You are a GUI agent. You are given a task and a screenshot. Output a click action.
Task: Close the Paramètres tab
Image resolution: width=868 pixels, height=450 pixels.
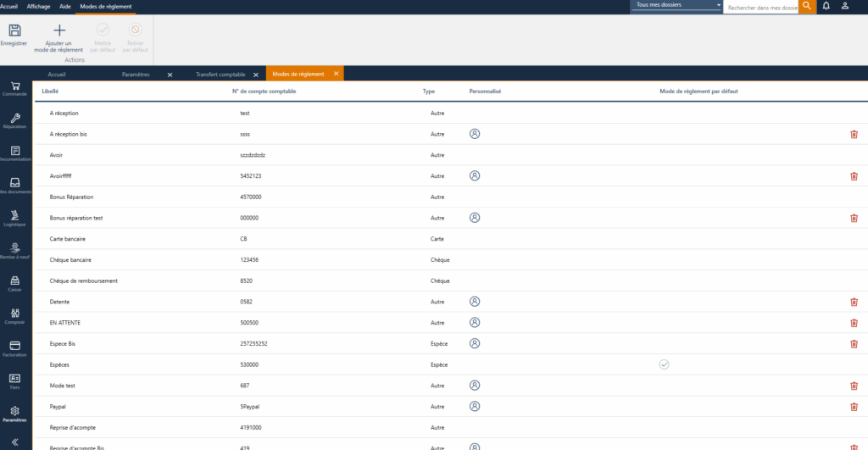[x=170, y=75]
